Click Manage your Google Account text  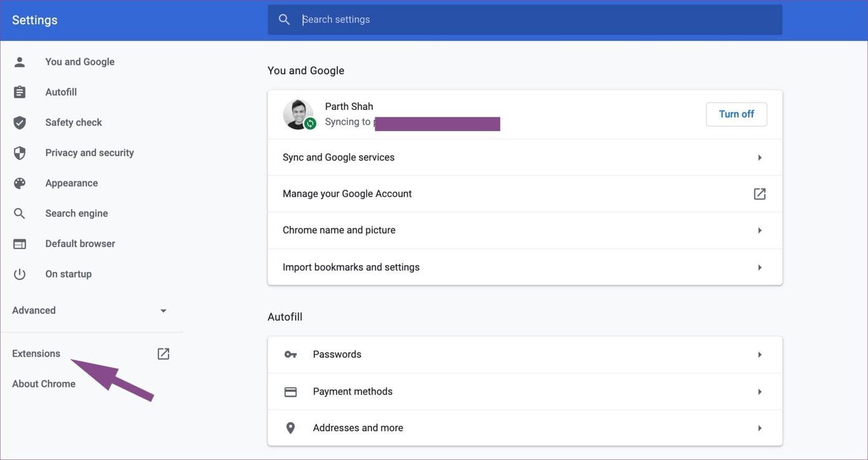click(x=347, y=193)
